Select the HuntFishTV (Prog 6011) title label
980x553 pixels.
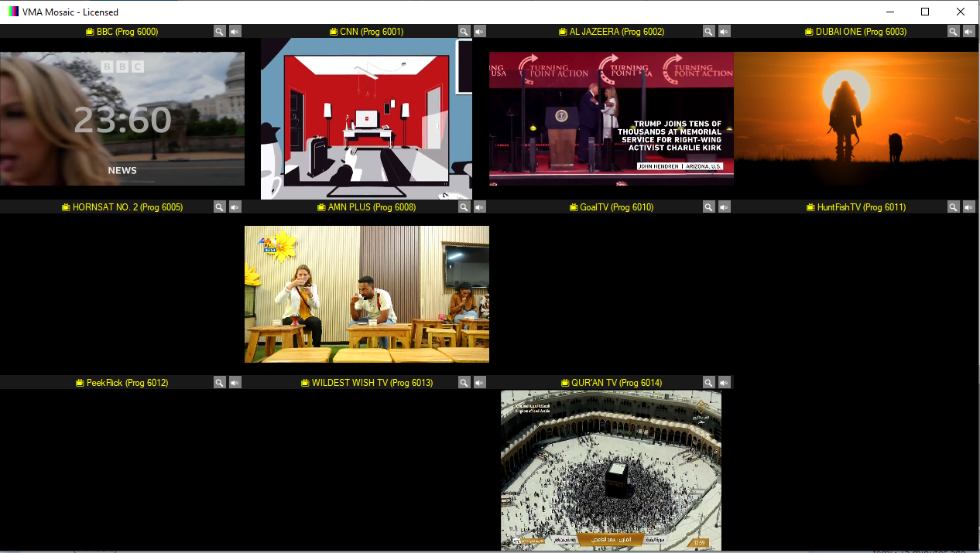pyautogui.click(x=861, y=207)
